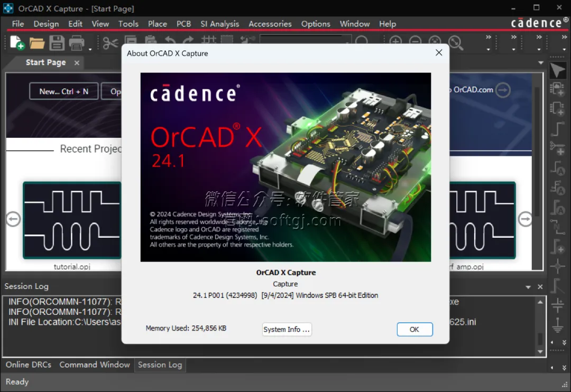Open the print toolbar options dropdown arrow
The height and width of the screenshot is (392, 571).
tap(90, 49)
